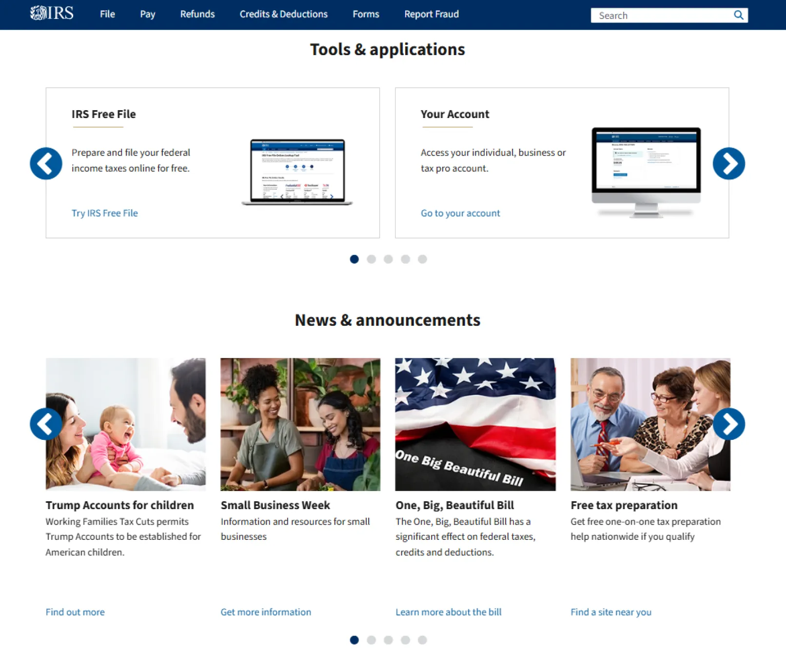Click the IRS Free File laptop image
The height and width of the screenshot is (672, 786).
[297, 172]
